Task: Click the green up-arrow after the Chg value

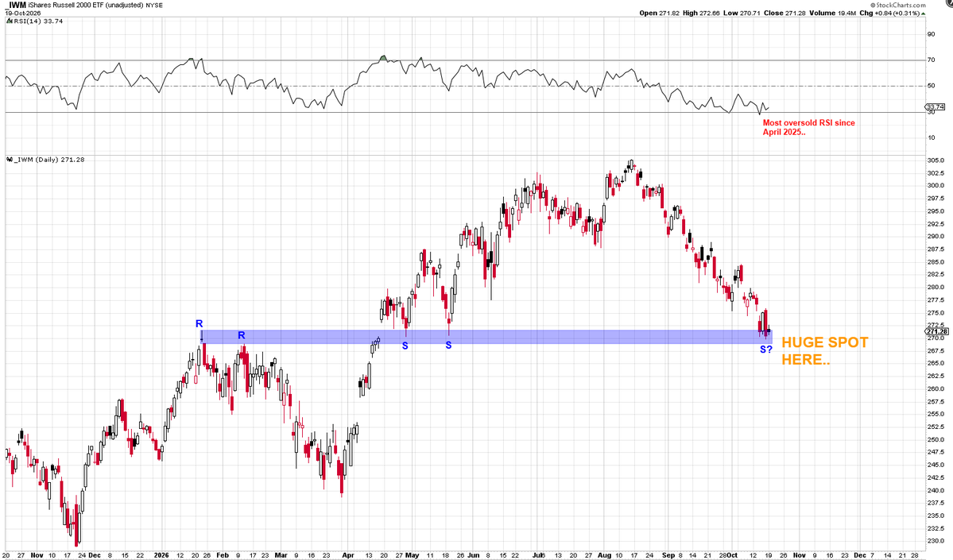Action: coord(923,13)
